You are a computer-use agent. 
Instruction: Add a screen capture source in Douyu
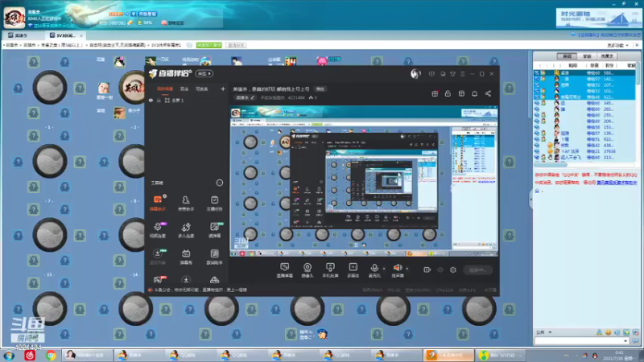coord(285,270)
